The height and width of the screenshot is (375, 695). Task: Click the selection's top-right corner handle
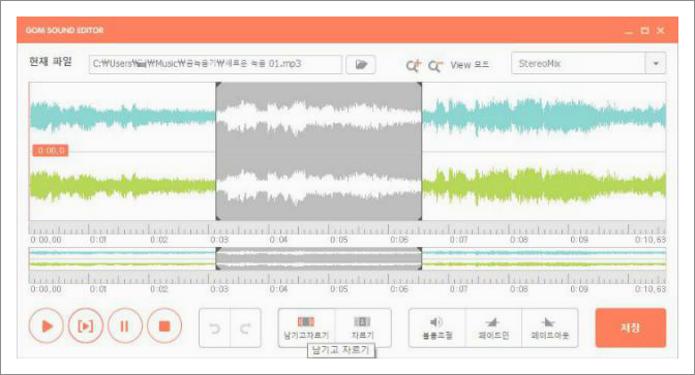(x=419, y=85)
